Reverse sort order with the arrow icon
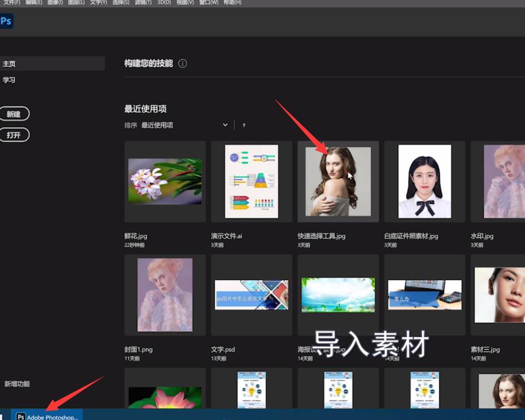This screenshot has height=420, width=525. pyautogui.click(x=244, y=125)
